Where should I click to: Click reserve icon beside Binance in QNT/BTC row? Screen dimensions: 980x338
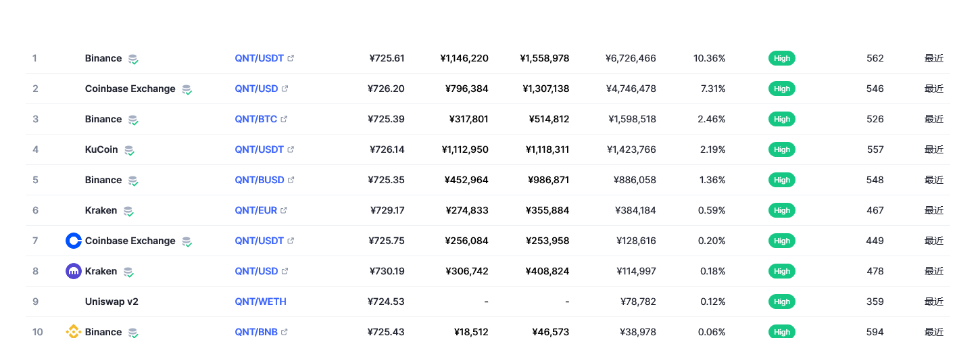[134, 120]
